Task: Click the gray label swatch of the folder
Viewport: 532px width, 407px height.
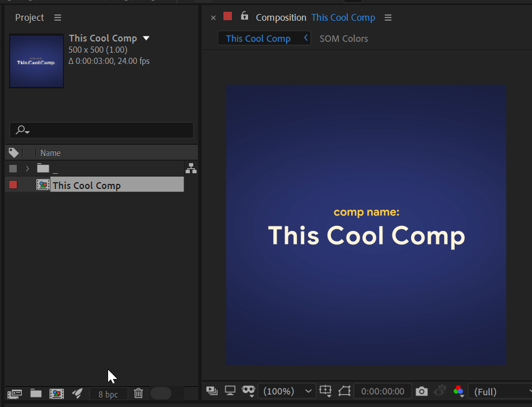Action: point(13,169)
